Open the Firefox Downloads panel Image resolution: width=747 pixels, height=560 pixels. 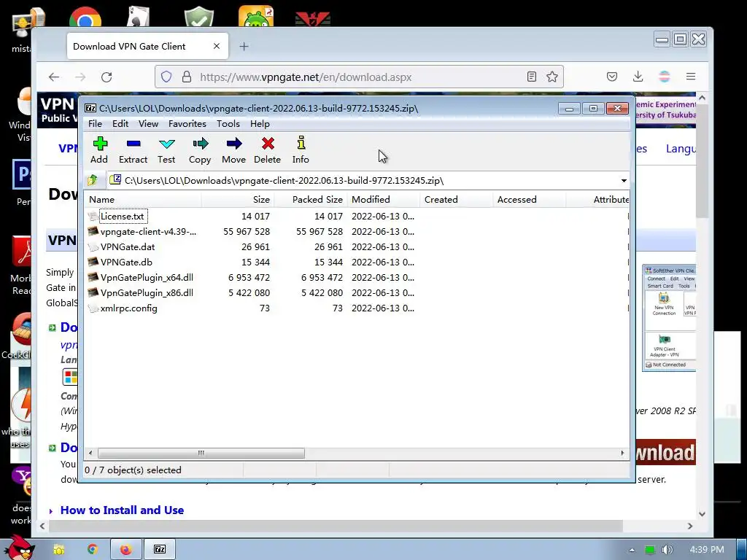pyautogui.click(x=638, y=77)
